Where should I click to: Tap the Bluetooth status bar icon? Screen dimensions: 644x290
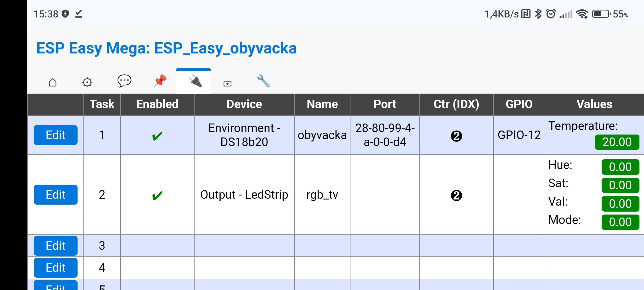coord(538,14)
